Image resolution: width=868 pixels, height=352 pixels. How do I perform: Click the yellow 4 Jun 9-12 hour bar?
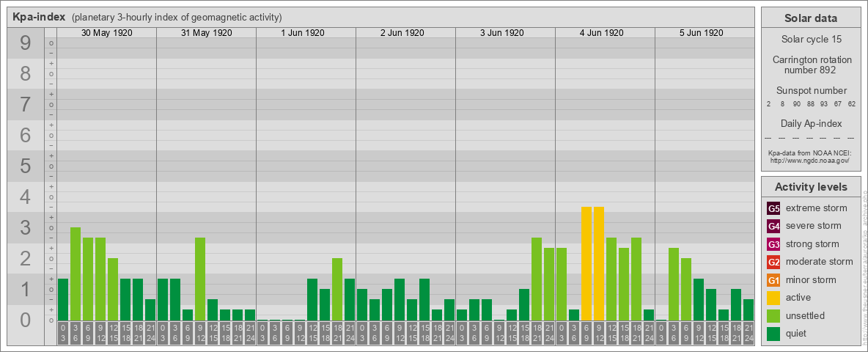pos(599,263)
